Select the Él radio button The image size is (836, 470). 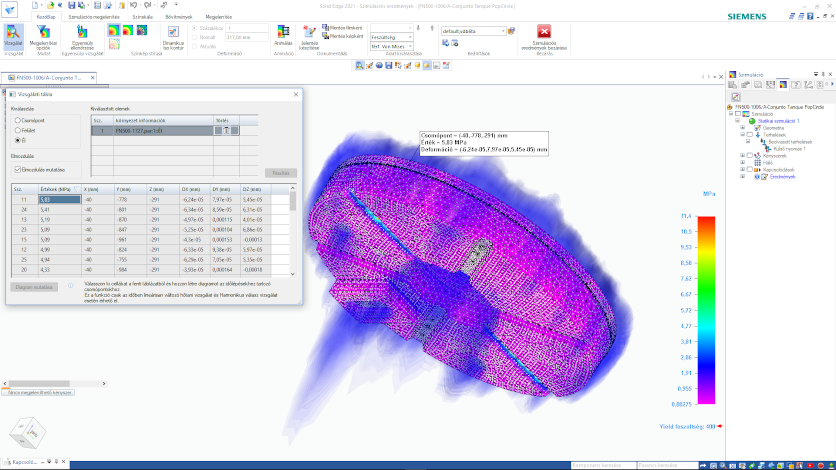[x=18, y=140]
